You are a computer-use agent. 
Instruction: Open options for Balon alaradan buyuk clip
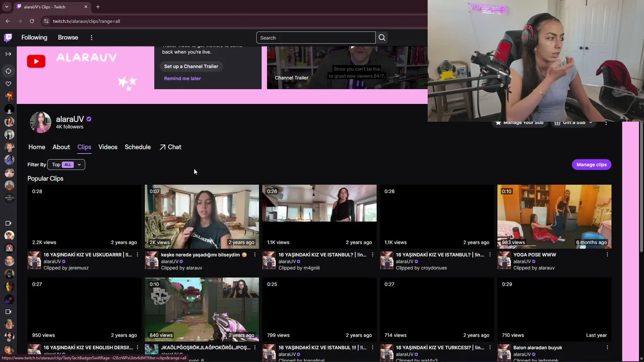point(607,347)
